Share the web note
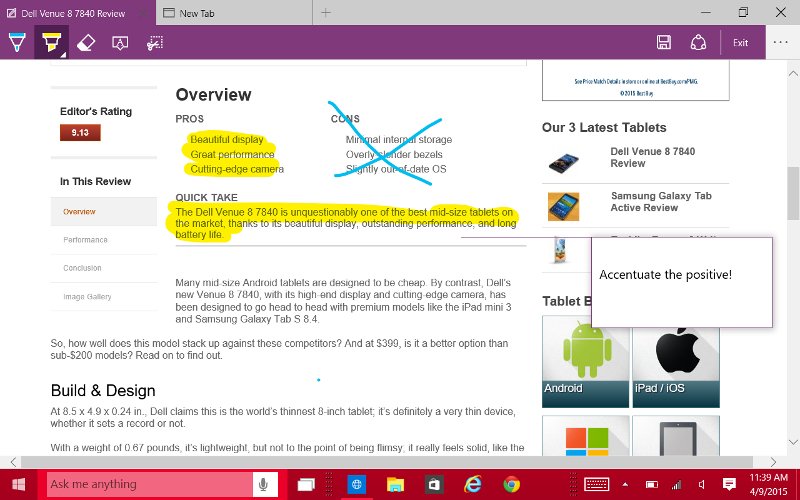Image resolution: width=800 pixels, height=500 pixels. coord(698,42)
